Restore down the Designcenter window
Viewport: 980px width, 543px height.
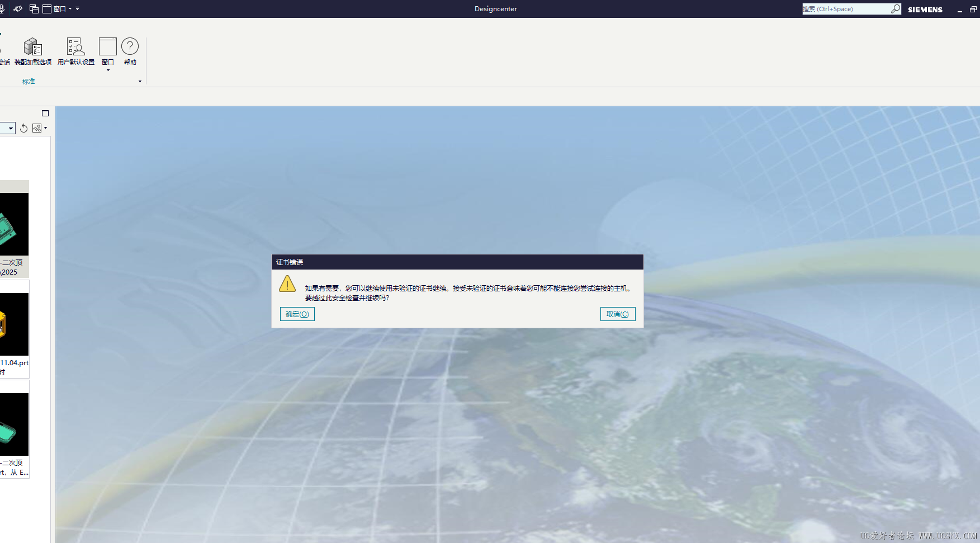pos(973,10)
